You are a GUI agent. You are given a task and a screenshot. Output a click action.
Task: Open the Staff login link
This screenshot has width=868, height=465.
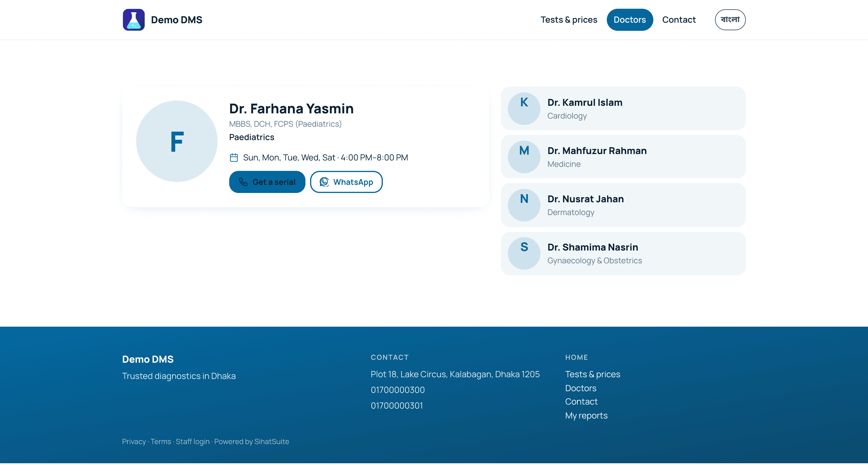(192, 441)
